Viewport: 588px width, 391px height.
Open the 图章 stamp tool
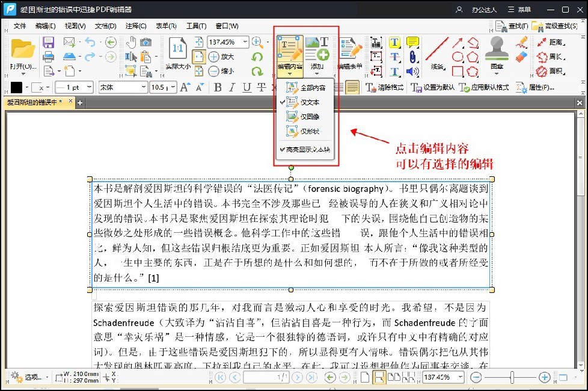coord(496,51)
